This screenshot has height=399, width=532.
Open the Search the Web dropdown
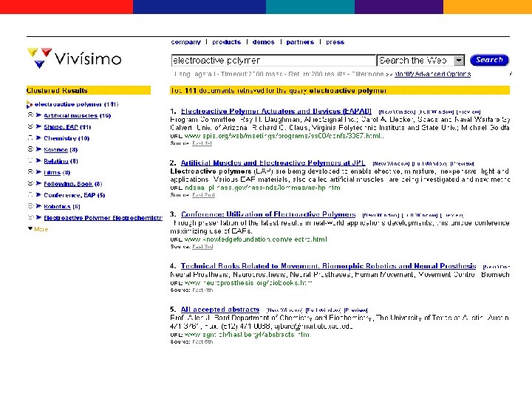pos(459,61)
